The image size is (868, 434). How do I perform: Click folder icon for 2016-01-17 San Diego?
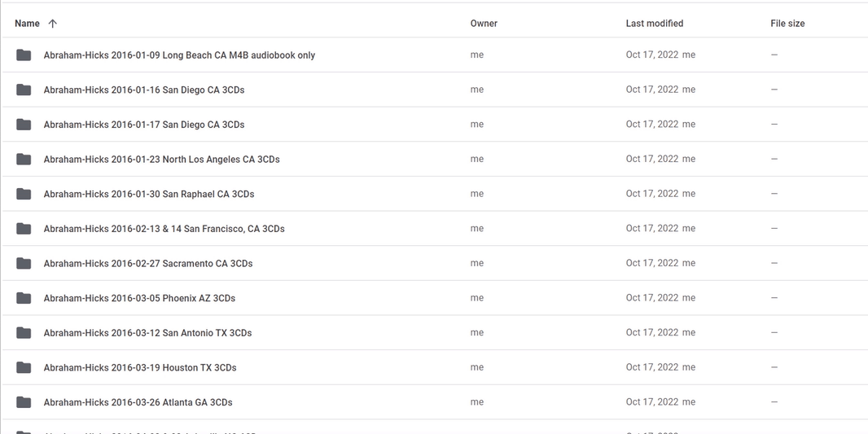pyautogui.click(x=24, y=125)
